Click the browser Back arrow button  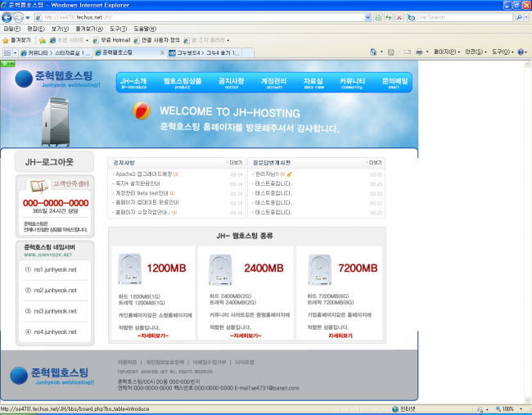9,16
